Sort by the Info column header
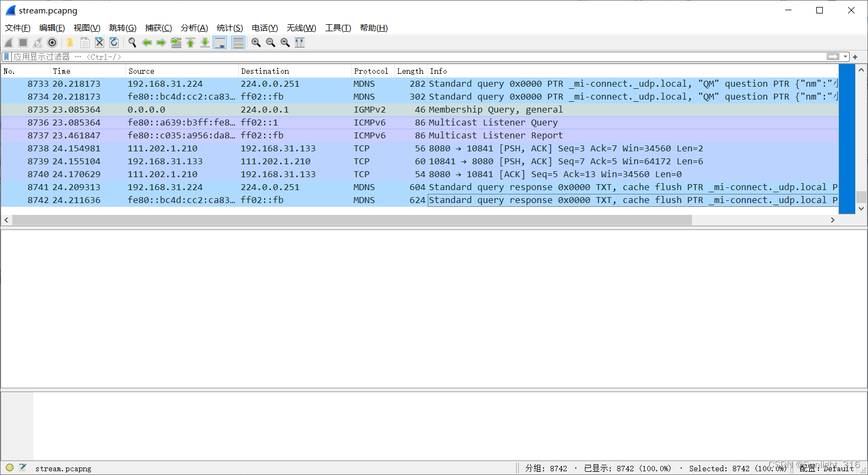This screenshot has width=868, height=475. (633, 71)
